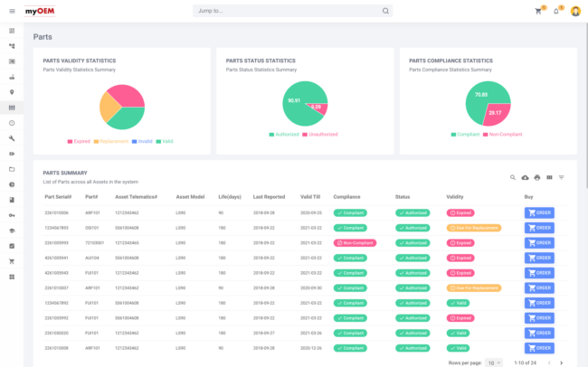This screenshot has height=367, width=588.
Task: Select the location pin icon in the sidebar
Action: (x=12, y=92)
